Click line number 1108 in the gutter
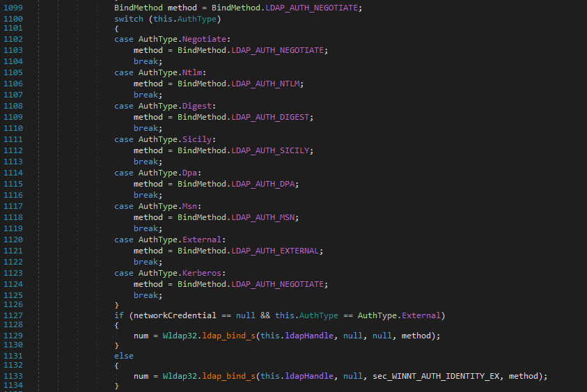Screen dimensions: 587x392 13,106
